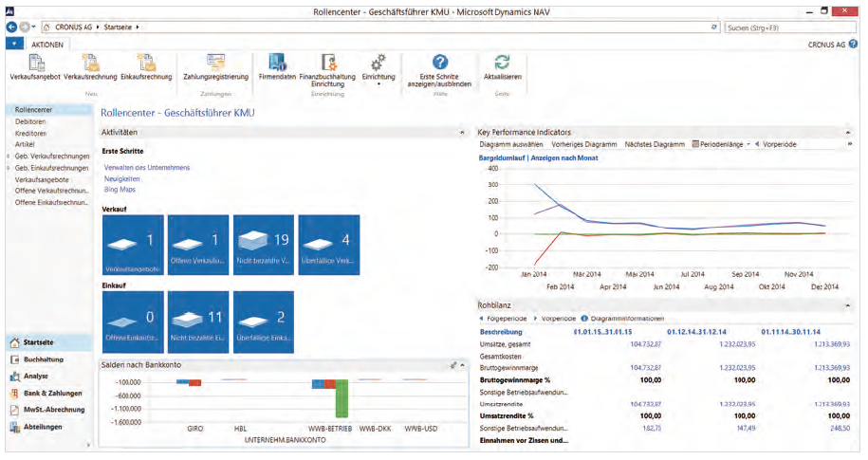Expand Geb. Einkaufsrechnungen tree node
Image resolution: width=868 pixels, height=460 pixels.
[x=9, y=168]
